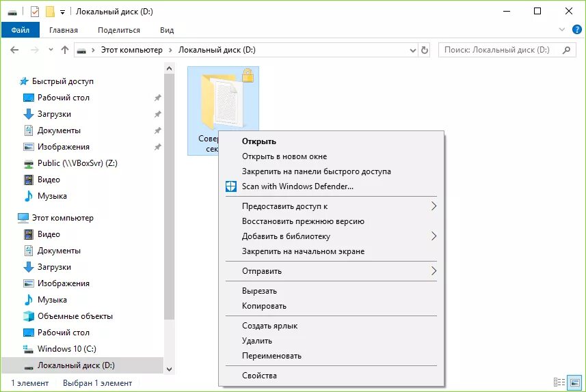This screenshot has width=586, height=392.
Task: Open Help with the blue question icon
Action: (x=577, y=29)
